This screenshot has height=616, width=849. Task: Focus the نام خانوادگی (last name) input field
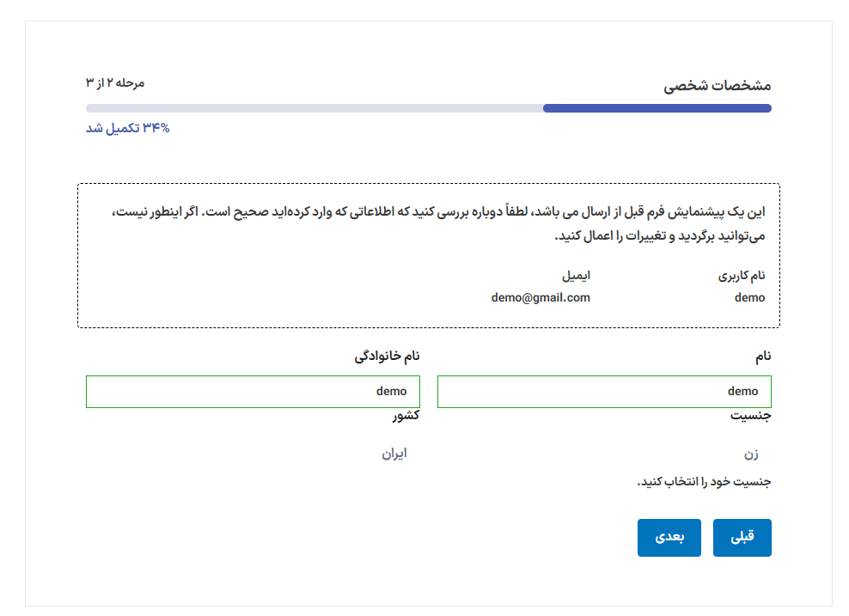[x=253, y=391]
